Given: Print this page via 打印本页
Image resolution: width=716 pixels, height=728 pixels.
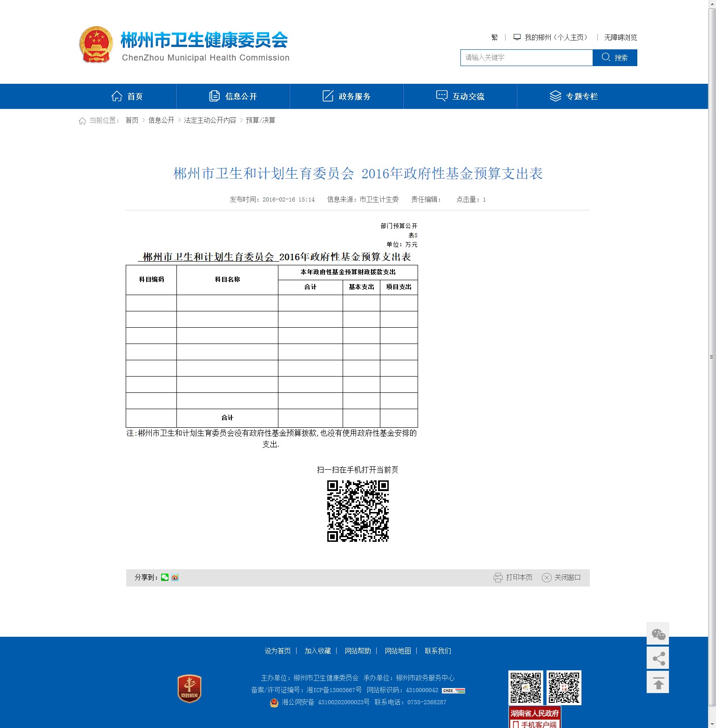Looking at the screenshot, I should coord(513,577).
